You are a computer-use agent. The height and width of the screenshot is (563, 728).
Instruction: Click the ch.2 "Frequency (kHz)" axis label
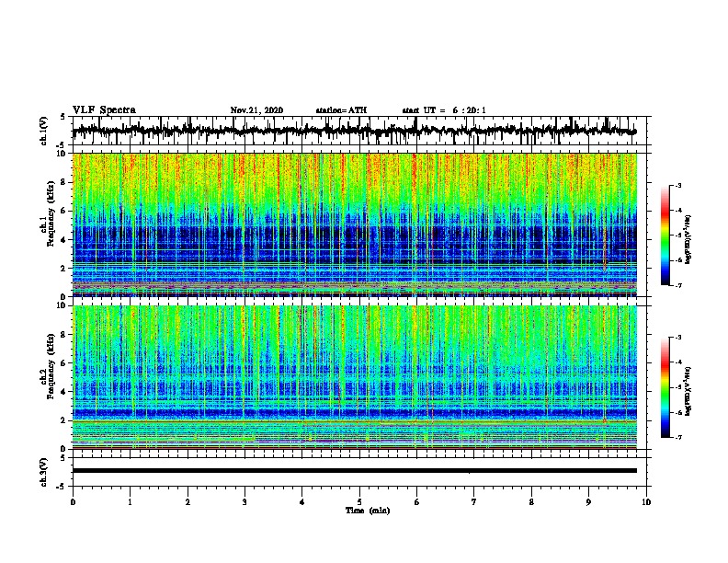51,366
